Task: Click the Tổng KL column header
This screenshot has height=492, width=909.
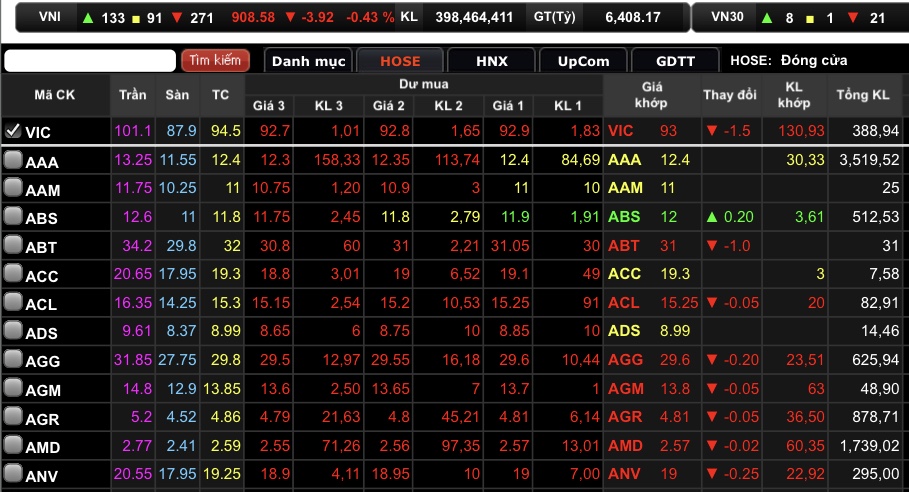Action: click(x=863, y=95)
